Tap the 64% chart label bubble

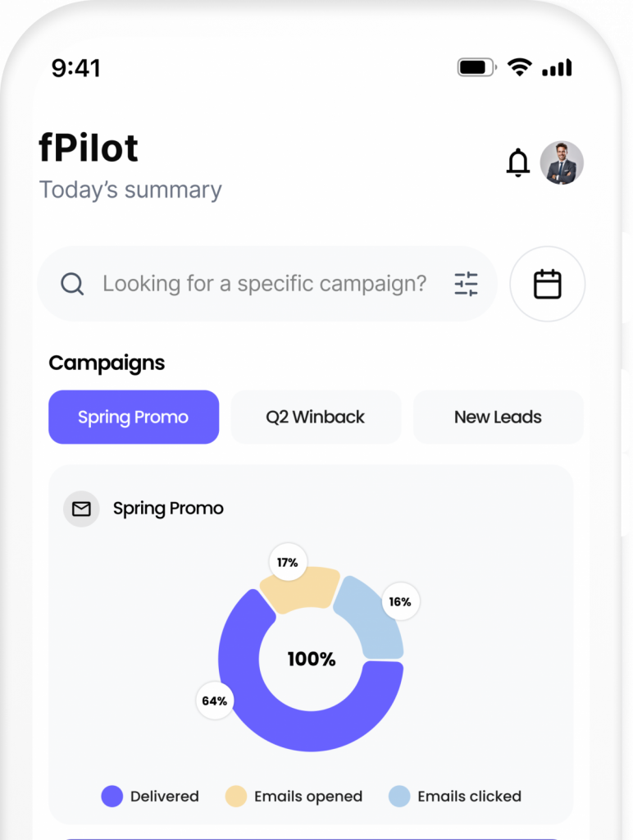tap(215, 701)
